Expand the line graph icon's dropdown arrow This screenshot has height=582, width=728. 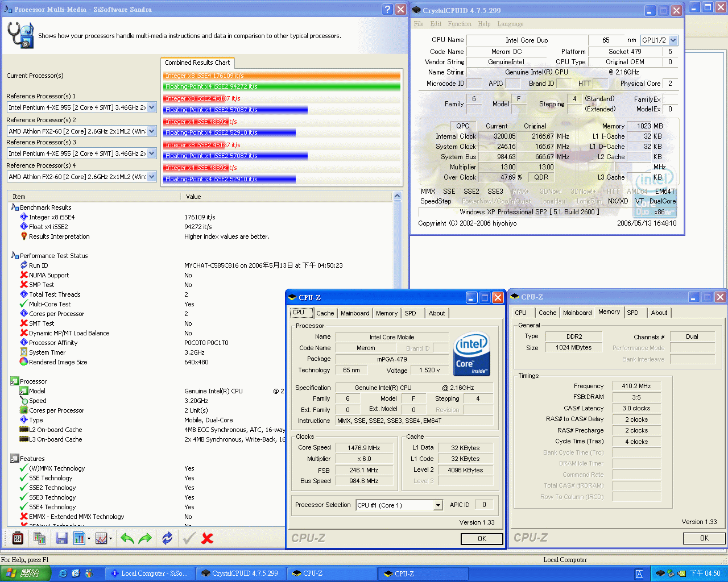point(110,538)
